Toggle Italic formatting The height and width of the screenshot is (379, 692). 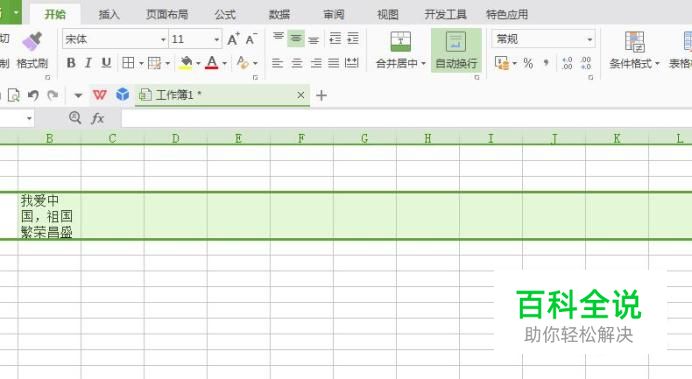tap(88, 63)
